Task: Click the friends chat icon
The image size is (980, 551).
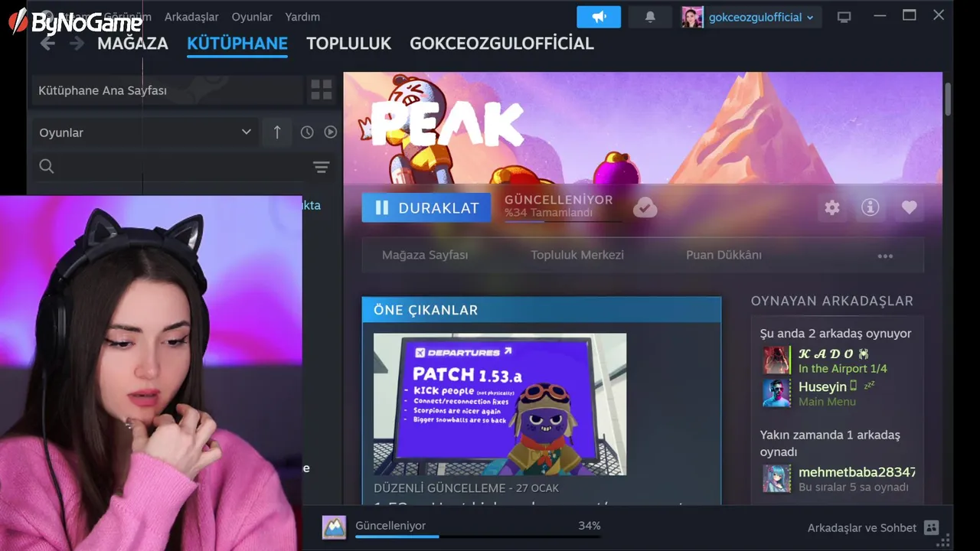Action: [931, 528]
